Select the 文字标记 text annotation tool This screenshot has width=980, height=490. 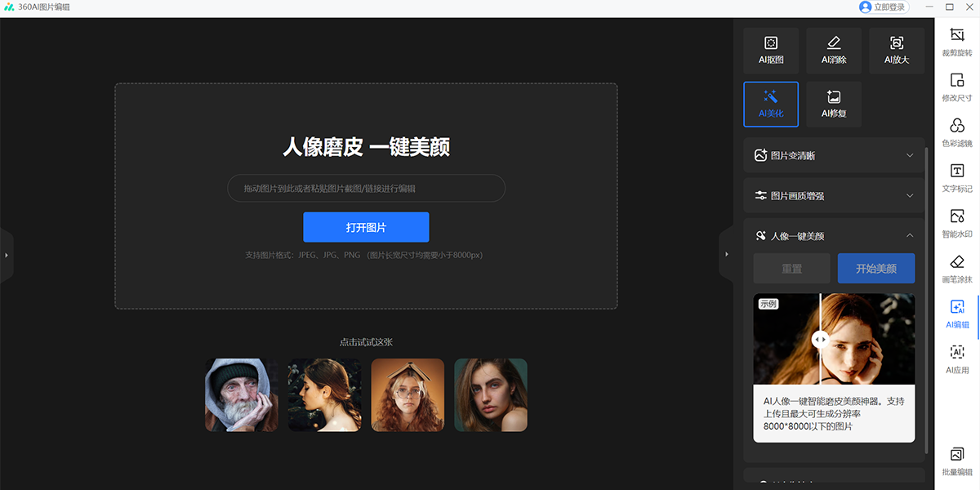[x=956, y=177]
